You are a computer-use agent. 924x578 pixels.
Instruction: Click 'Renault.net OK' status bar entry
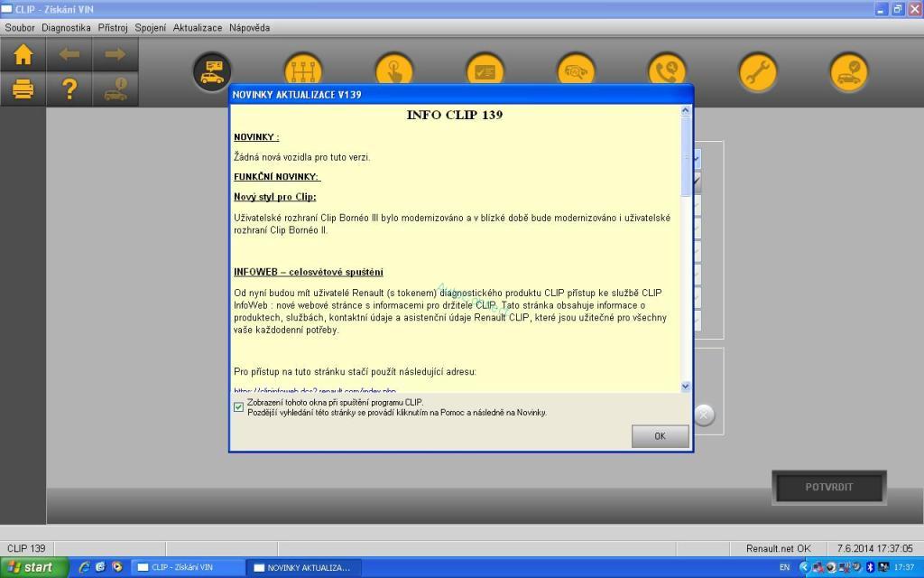point(778,548)
